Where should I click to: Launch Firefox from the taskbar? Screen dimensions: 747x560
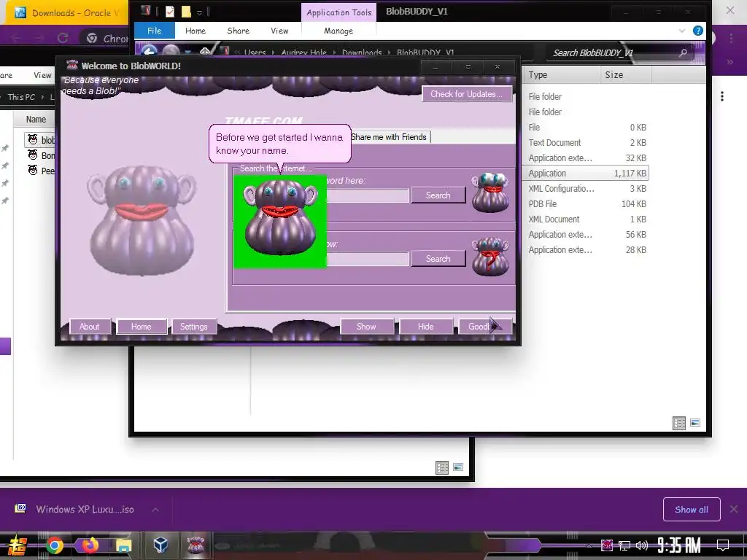pos(90,545)
